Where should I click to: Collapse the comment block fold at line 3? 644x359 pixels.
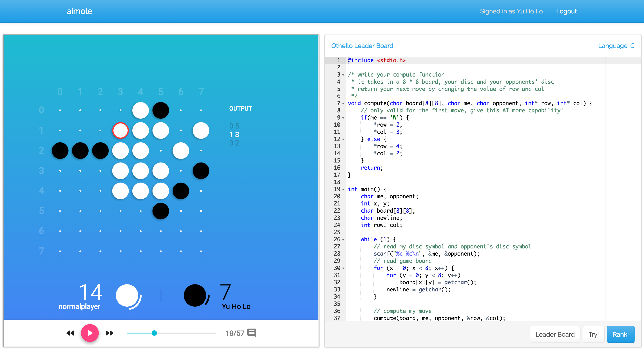click(343, 75)
